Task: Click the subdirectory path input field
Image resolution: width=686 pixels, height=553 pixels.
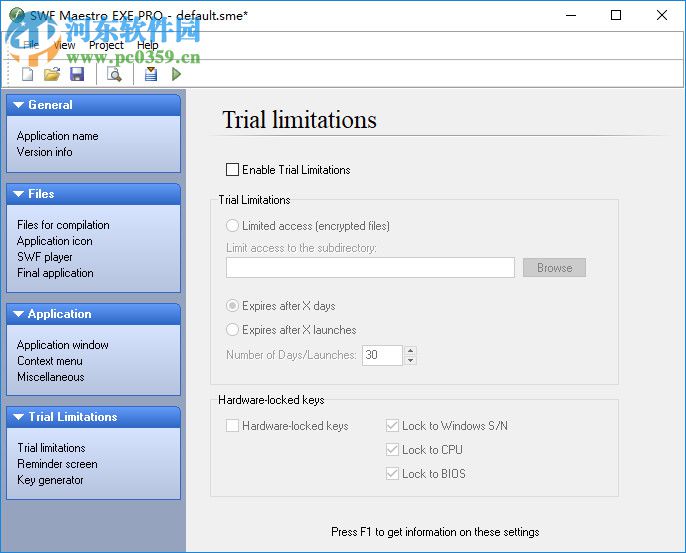Action: (x=370, y=267)
